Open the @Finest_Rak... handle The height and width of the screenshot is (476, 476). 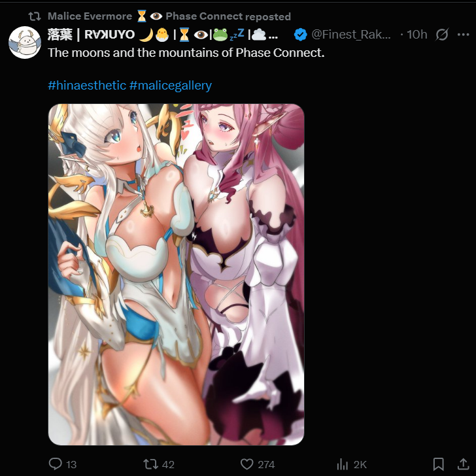point(351,35)
